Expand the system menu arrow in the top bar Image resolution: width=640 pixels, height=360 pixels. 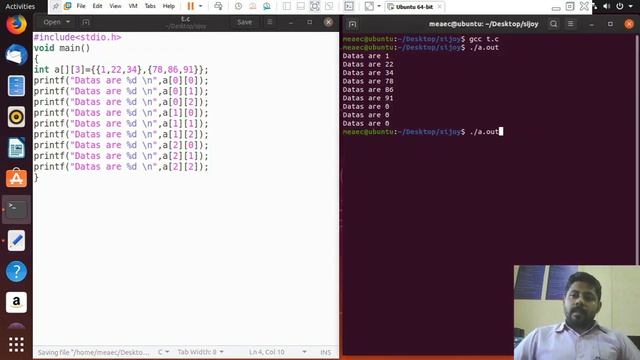tap(631, 6)
